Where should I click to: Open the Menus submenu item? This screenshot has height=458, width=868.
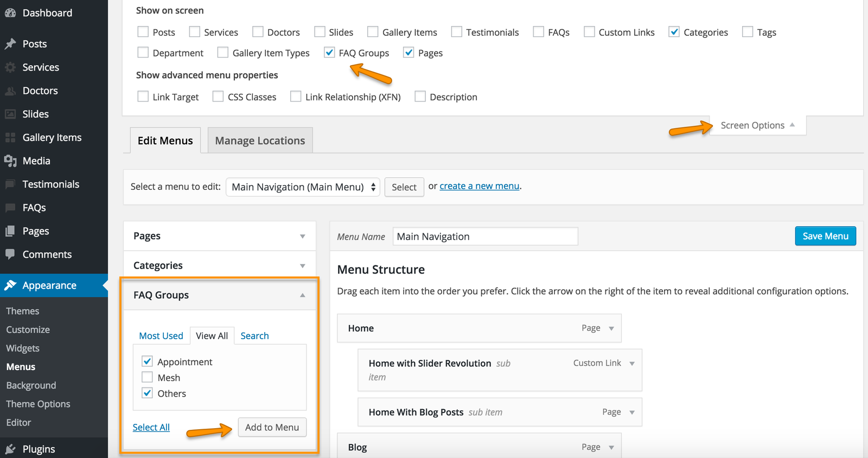21,367
